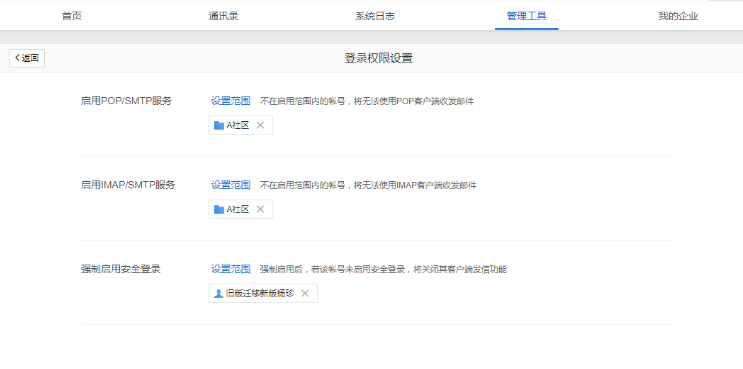The height and width of the screenshot is (369, 743).
Task: Switch to the 通讯录 tab
Action: click(x=223, y=16)
